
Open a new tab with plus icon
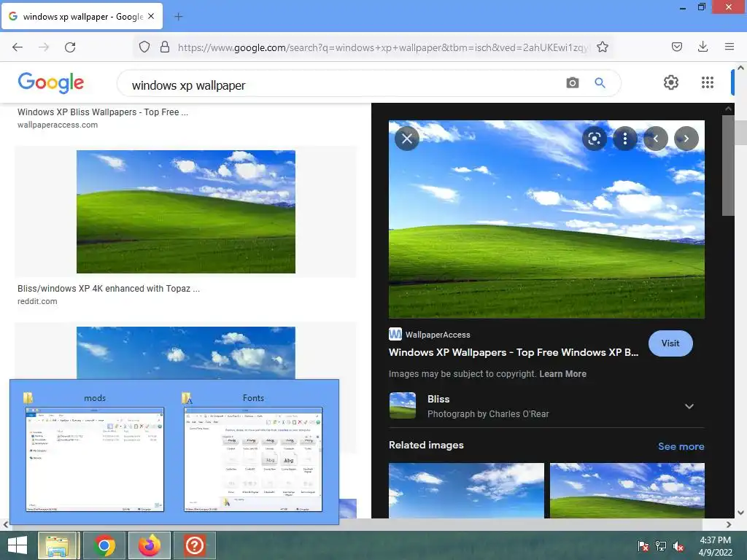pos(178,17)
